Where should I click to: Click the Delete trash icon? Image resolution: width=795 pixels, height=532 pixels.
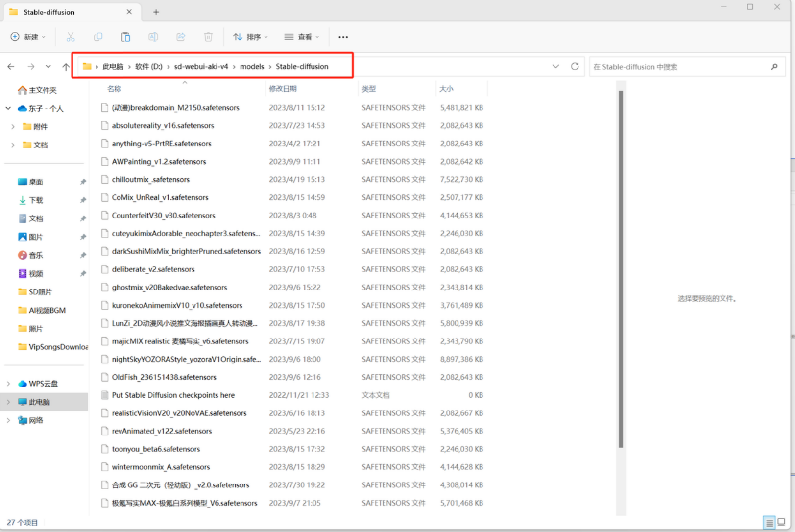pos(208,37)
